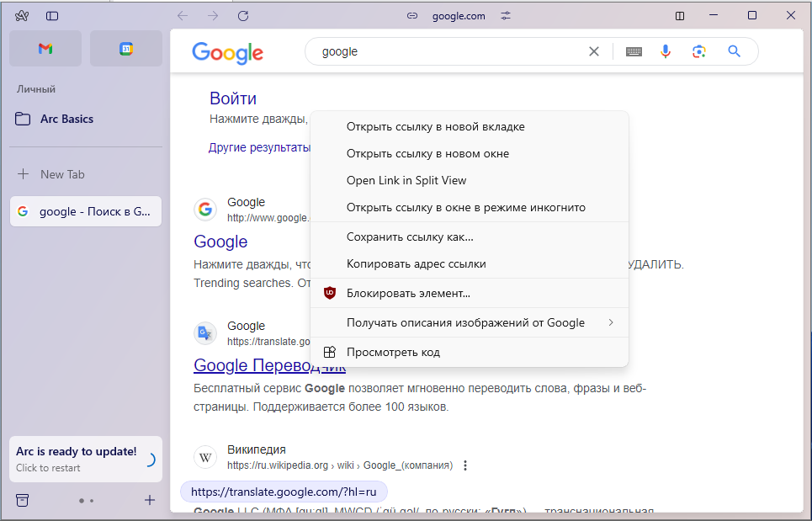Open the Arc menu logo icon
The height and width of the screenshot is (521, 812).
pyautogui.click(x=22, y=16)
